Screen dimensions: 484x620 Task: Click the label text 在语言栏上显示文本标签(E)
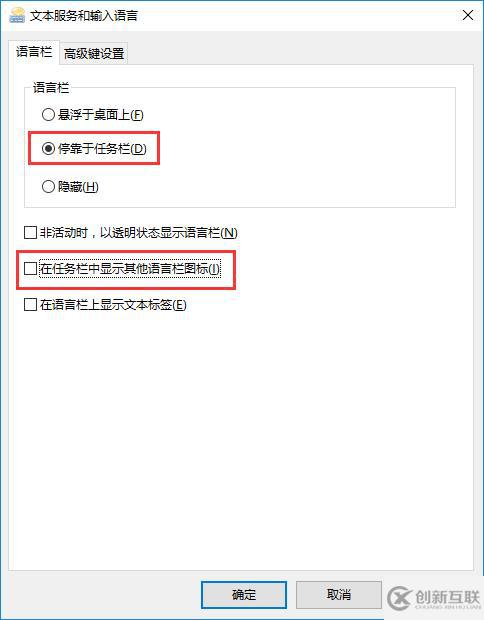tap(113, 305)
